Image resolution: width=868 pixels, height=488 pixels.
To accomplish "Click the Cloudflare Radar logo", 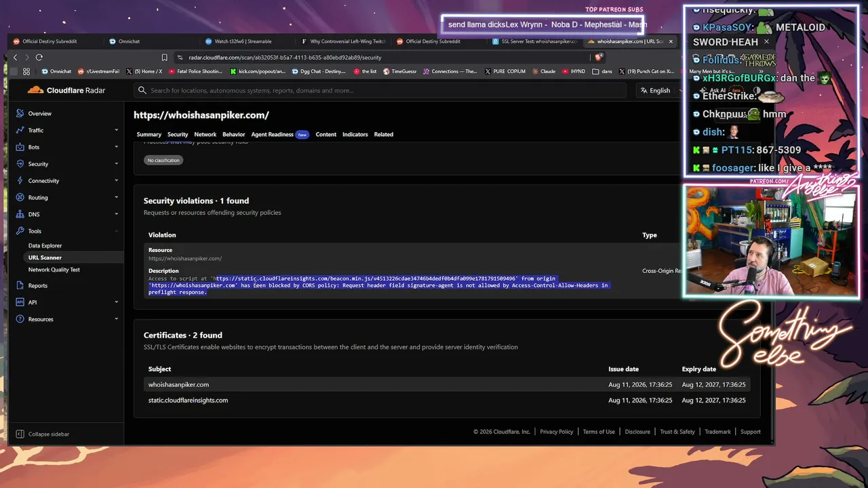I will 66,90.
